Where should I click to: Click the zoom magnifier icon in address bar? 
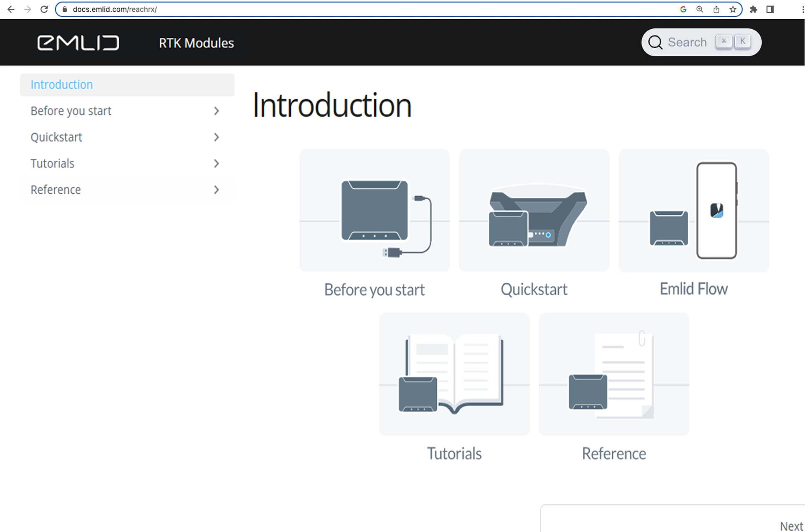point(700,9)
